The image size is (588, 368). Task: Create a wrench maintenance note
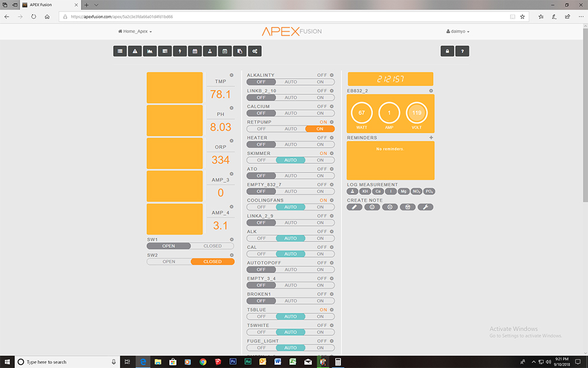pos(425,207)
